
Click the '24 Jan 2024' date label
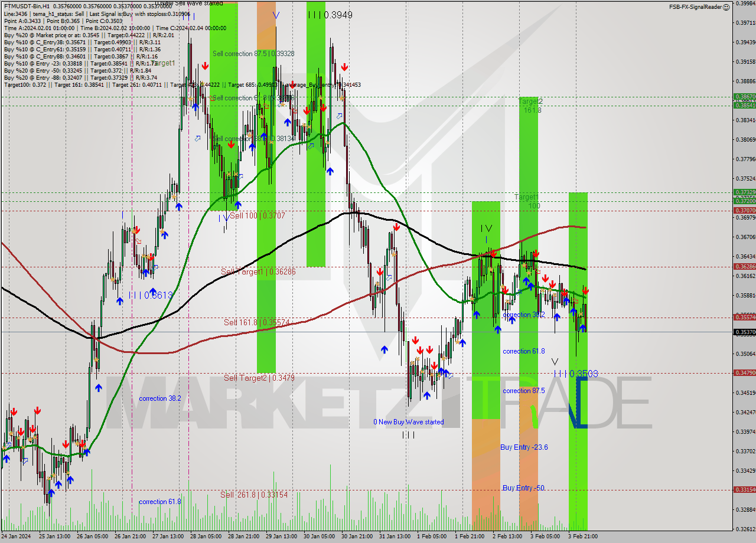pyautogui.click(x=16, y=537)
